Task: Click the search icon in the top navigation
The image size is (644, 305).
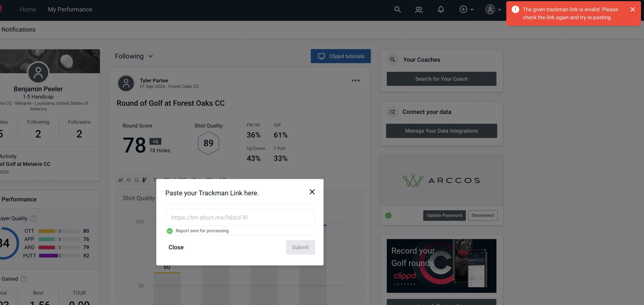Action: [397, 9]
